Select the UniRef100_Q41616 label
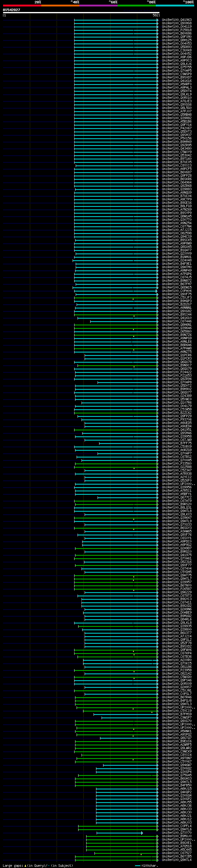The image size is (197, 868). pyautogui.click(x=177, y=81)
